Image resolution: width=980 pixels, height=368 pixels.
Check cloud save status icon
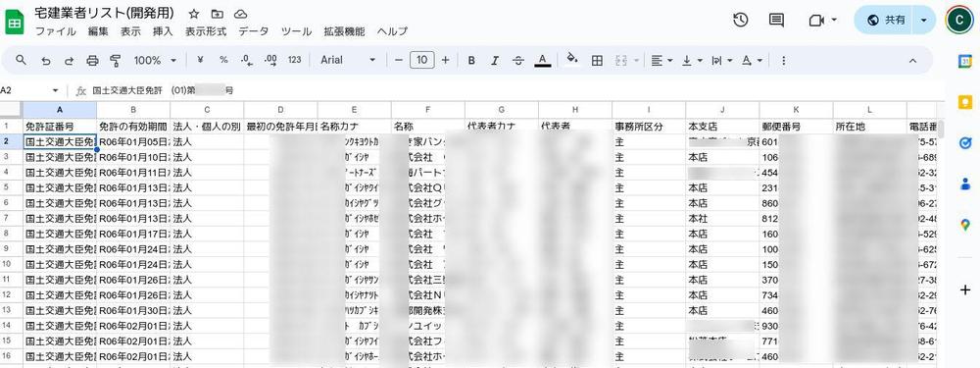[x=240, y=14]
